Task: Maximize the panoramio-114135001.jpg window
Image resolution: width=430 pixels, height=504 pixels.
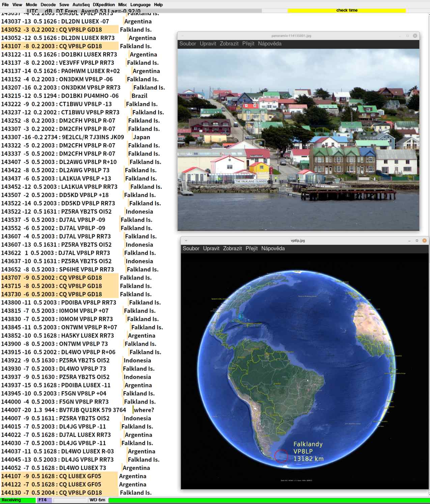Action: 407,36
